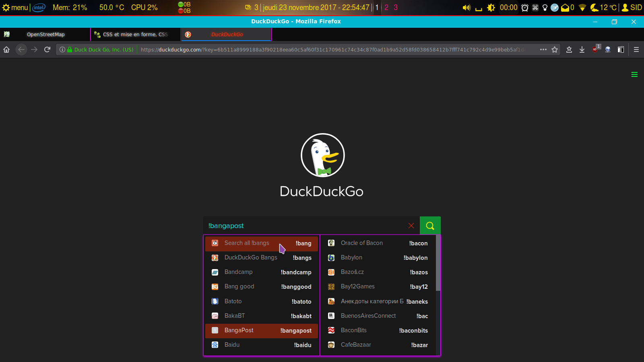Click the globe extension icon in toolbar
The width and height of the screenshot is (644, 362).
pos(608,49)
